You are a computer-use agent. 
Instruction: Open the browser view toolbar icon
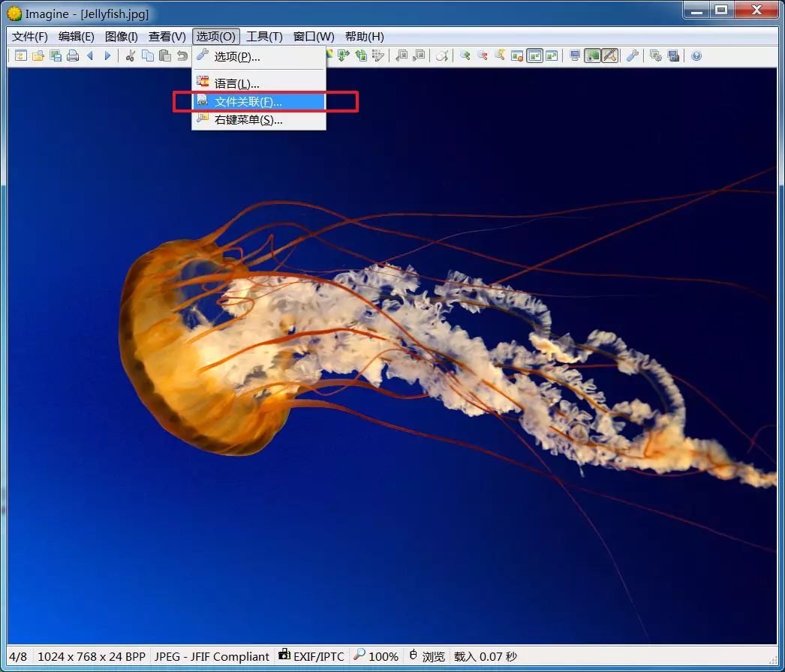click(x=20, y=56)
